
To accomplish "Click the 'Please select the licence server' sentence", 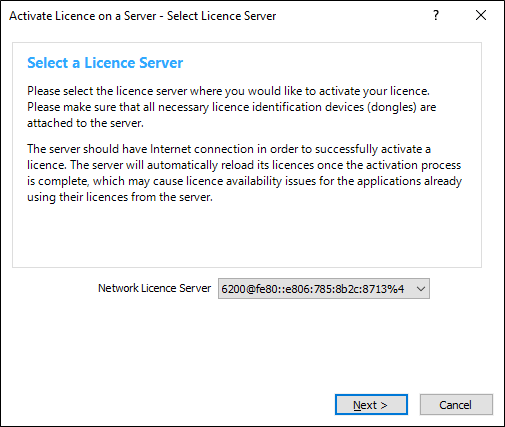I will (228, 91).
